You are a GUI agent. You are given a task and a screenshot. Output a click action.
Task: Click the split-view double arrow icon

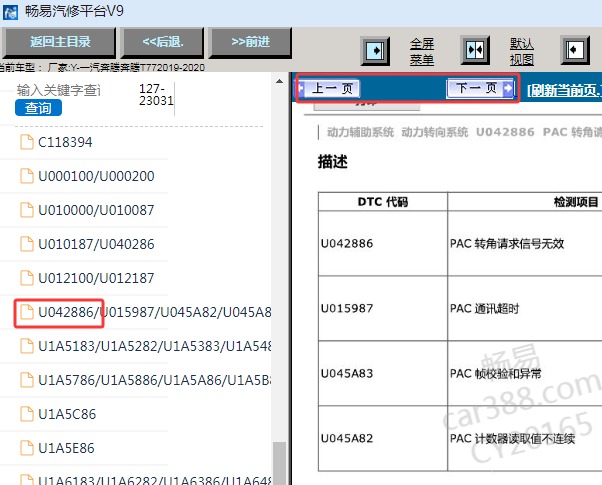(x=475, y=50)
